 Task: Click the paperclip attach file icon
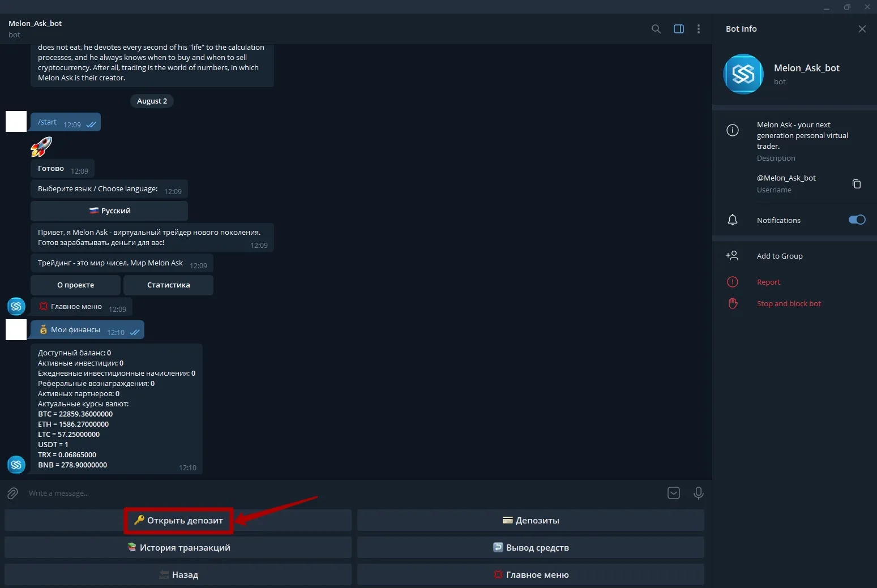point(12,493)
